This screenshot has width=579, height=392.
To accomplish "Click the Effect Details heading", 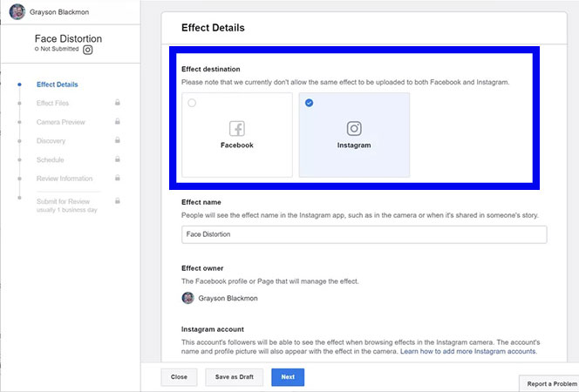I will [213, 28].
